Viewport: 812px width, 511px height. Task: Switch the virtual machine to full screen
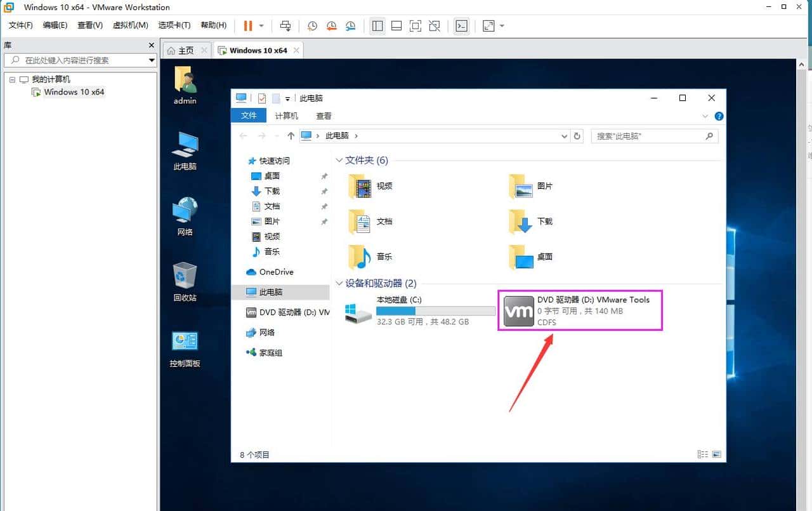pos(415,26)
